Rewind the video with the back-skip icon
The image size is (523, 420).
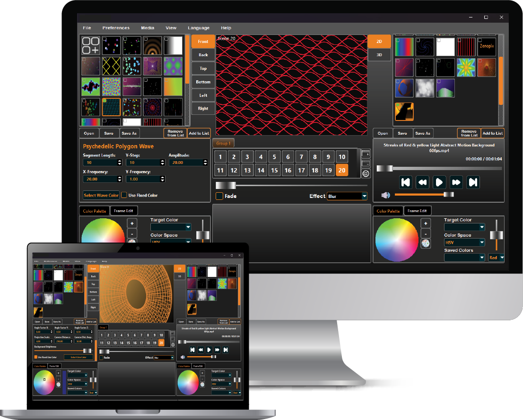tap(405, 182)
